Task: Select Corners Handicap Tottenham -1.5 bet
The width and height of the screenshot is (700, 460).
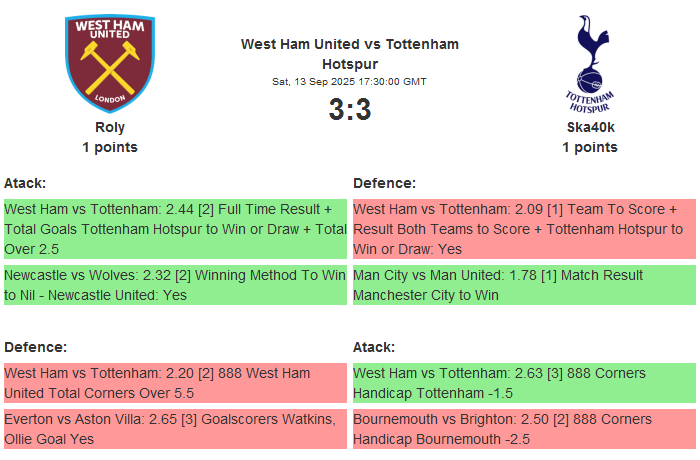Action: click(x=524, y=383)
